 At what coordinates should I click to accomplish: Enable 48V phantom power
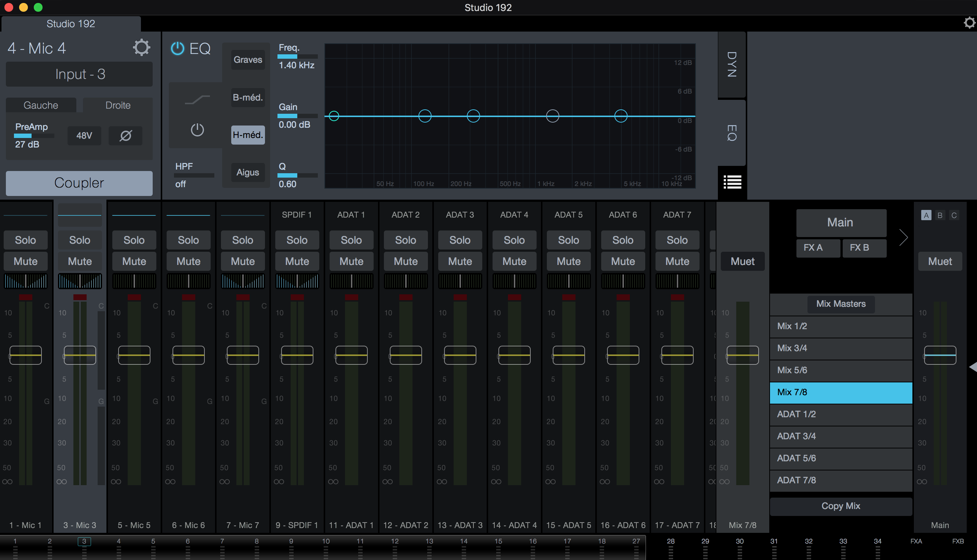84,135
